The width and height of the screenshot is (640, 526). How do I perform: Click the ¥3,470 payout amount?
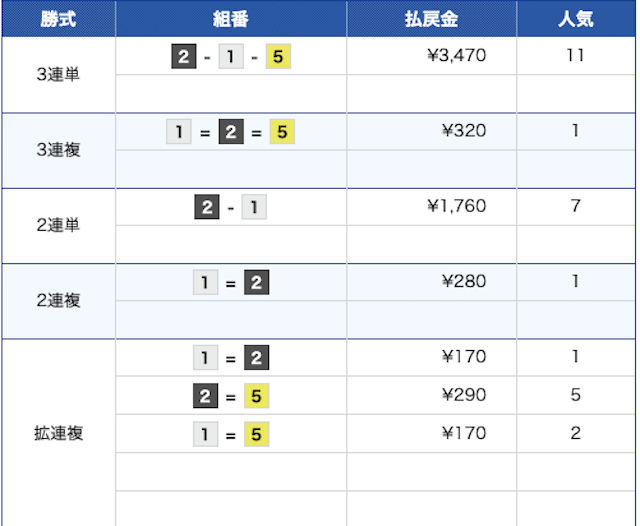click(x=455, y=56)
